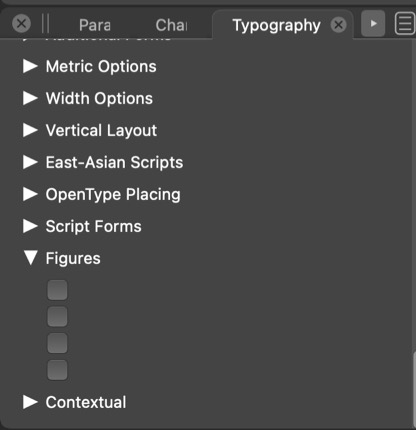Toggle the third checkbox under Figures
The width and height of the screenshot is (416, 430).
[x=57, y=343]
